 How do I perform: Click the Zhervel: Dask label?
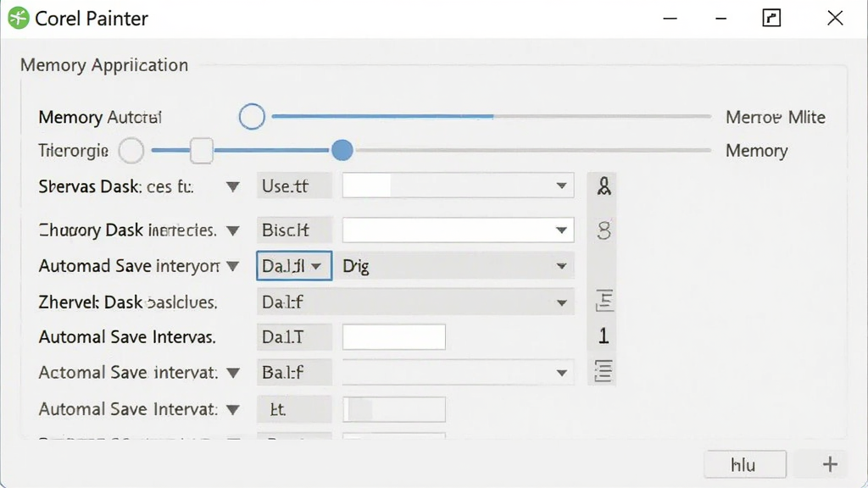coord(127,302)
